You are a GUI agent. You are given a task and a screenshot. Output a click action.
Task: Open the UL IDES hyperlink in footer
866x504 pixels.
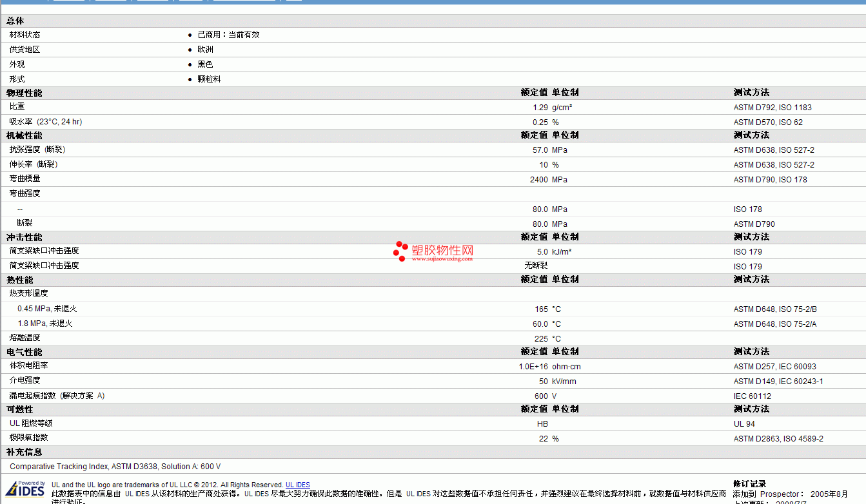(298, 485)
